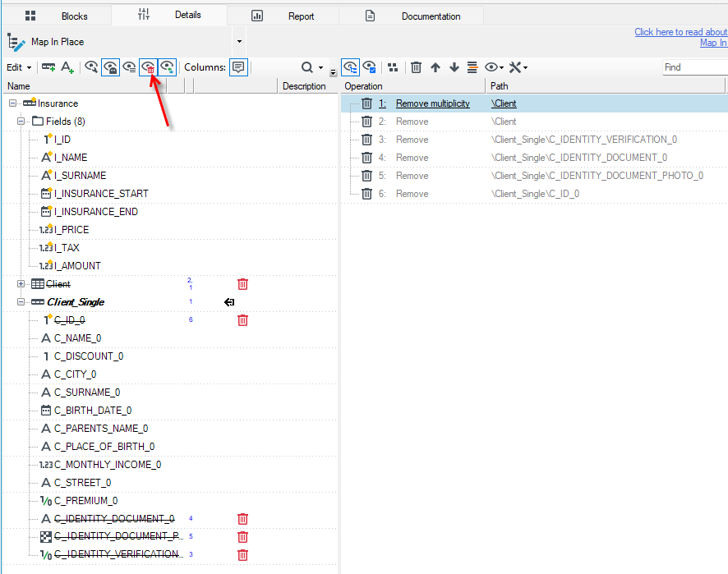Screen dimensions: 728x574
Task: Click the \Client path link in row 1
Action: point(504,103)
